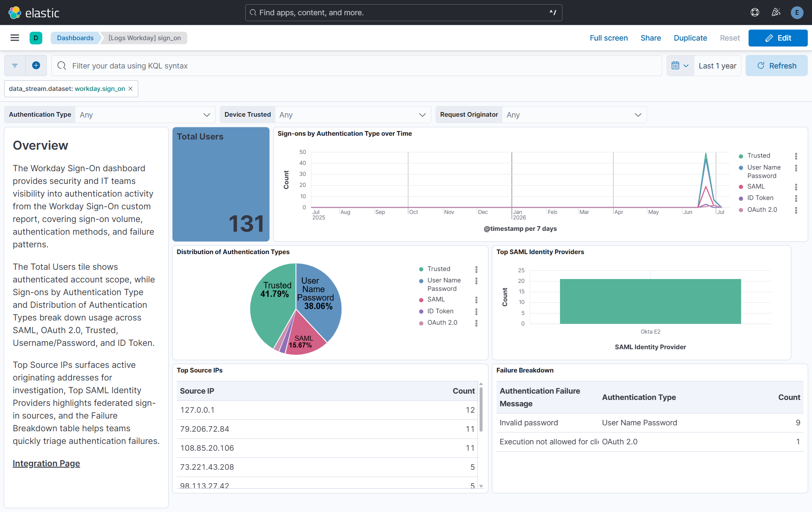Sort by Source IP column header

197,391
